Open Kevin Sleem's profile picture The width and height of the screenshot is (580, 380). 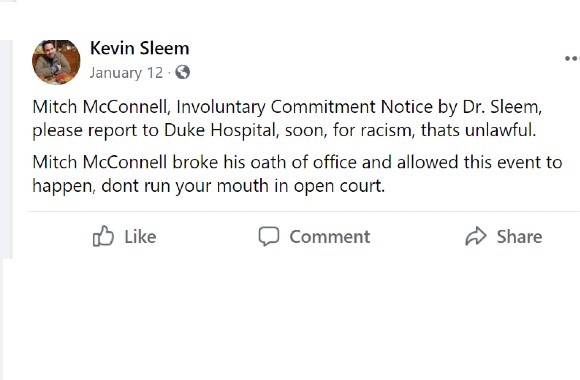click(56, 62)
